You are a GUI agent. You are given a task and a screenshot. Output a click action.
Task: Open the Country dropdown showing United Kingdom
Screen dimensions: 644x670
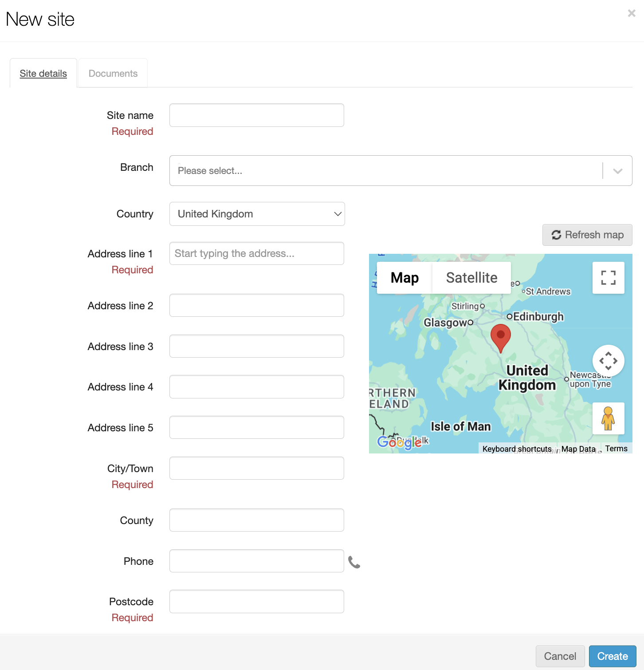pos(257,214)
